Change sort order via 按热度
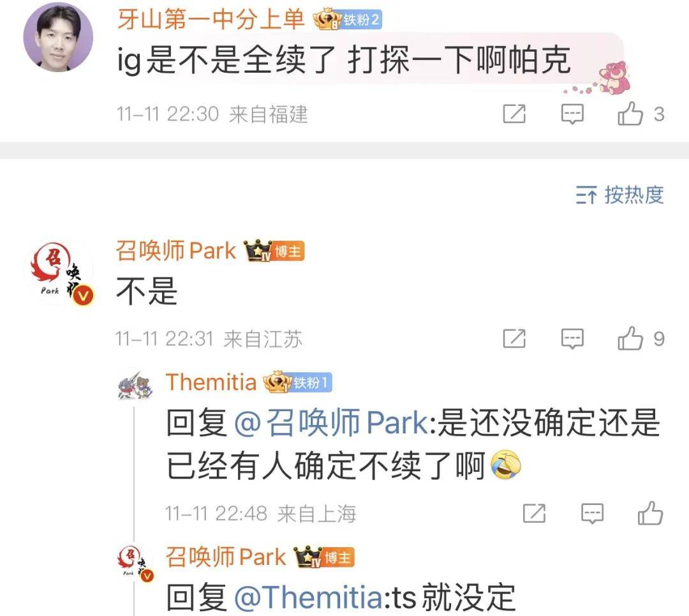Viewport: 689px width, 616px height. pos(619,195)
